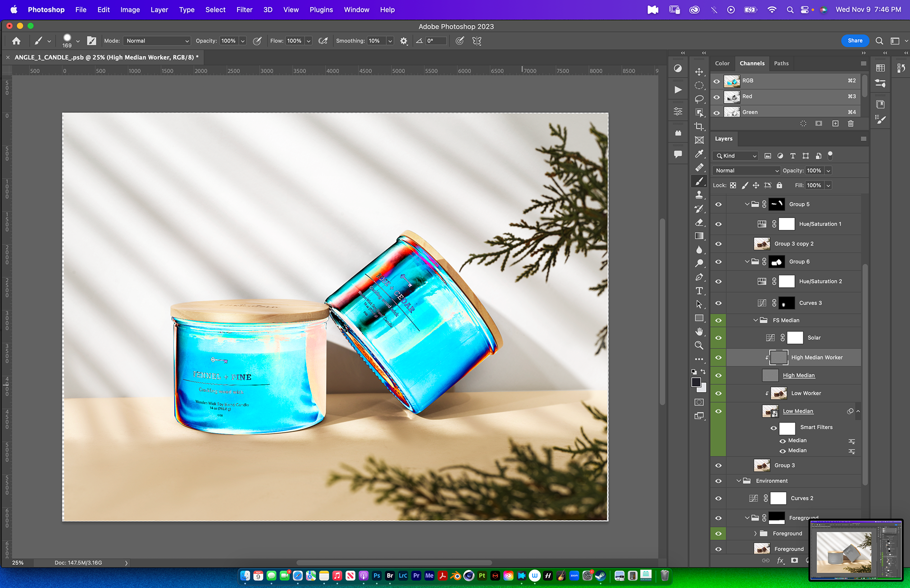Select the Zoom tool in toolbar
The height and width of the screenshot is (588, 910).
click(699, 345)
